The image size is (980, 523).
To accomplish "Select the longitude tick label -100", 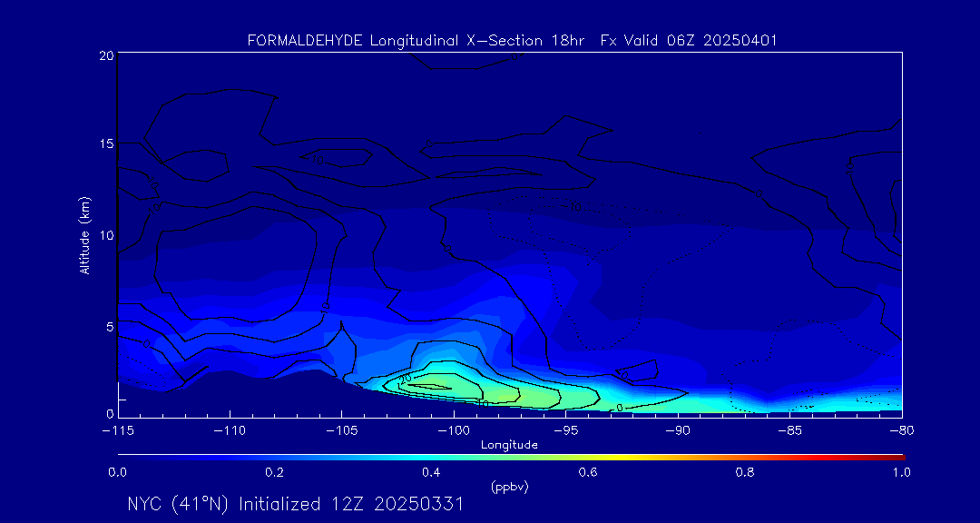I will tap(454, 431).
